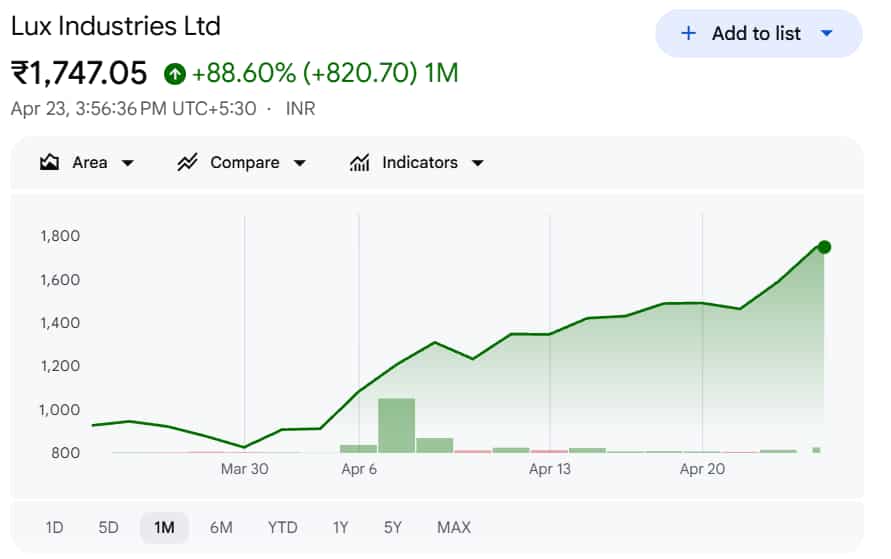Click the Lux Industries Ltd title
Screen dimensions: 891x559
tap(116, 26)
